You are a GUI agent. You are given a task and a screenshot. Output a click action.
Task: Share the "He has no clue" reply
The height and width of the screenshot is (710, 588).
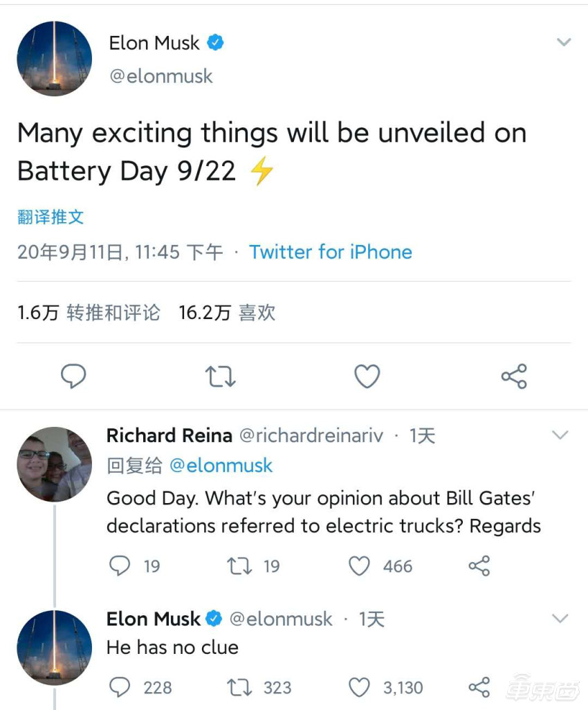pos(479,687)
